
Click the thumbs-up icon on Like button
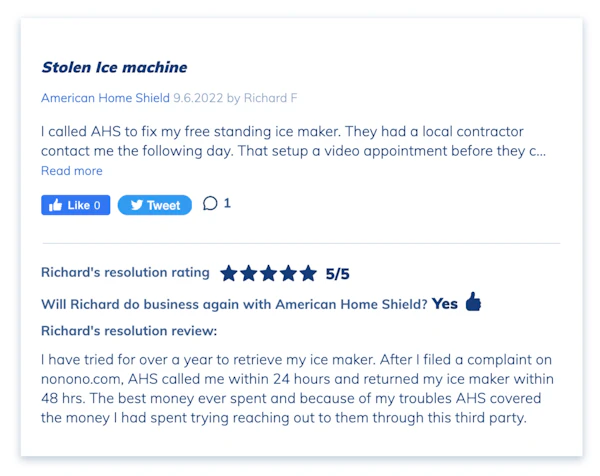(55, 205)
